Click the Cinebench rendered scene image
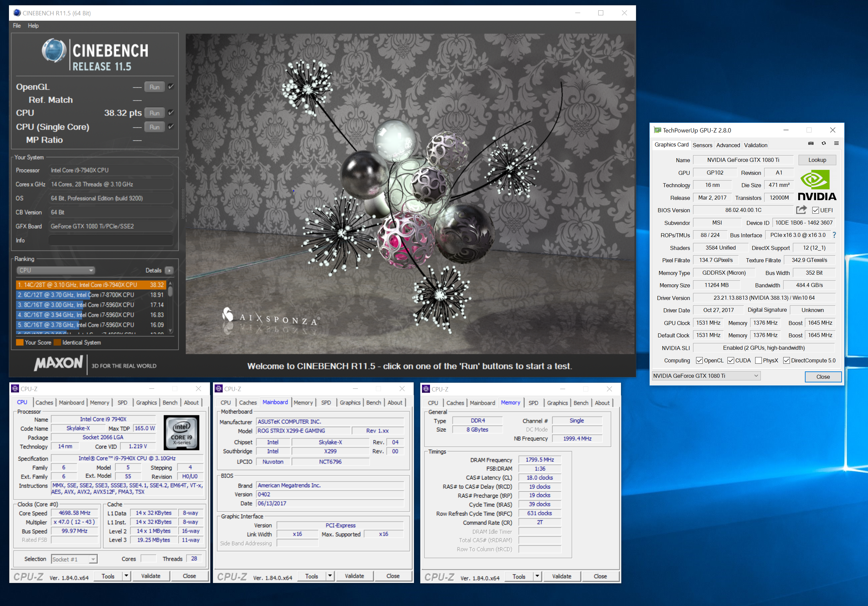The width and height of the screenshot is (868, 606). coord(410,194)
